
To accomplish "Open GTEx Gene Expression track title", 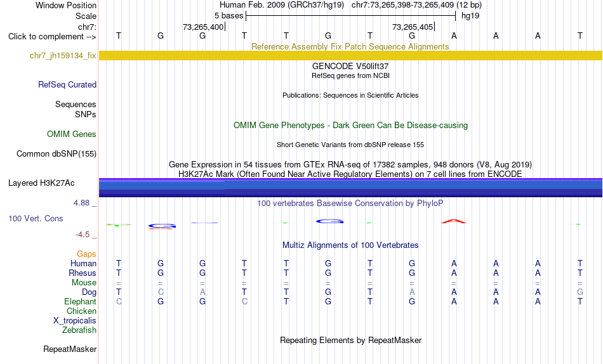I will (350, 164).
